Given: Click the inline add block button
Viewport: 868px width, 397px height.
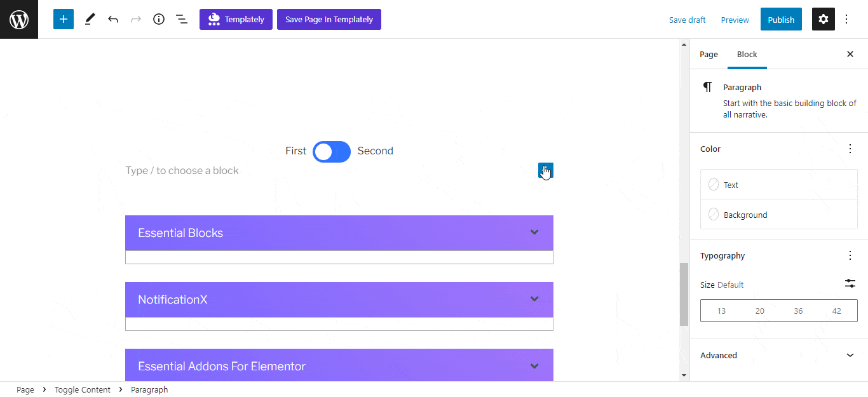Looking at the screenshot, I should 546,170.
